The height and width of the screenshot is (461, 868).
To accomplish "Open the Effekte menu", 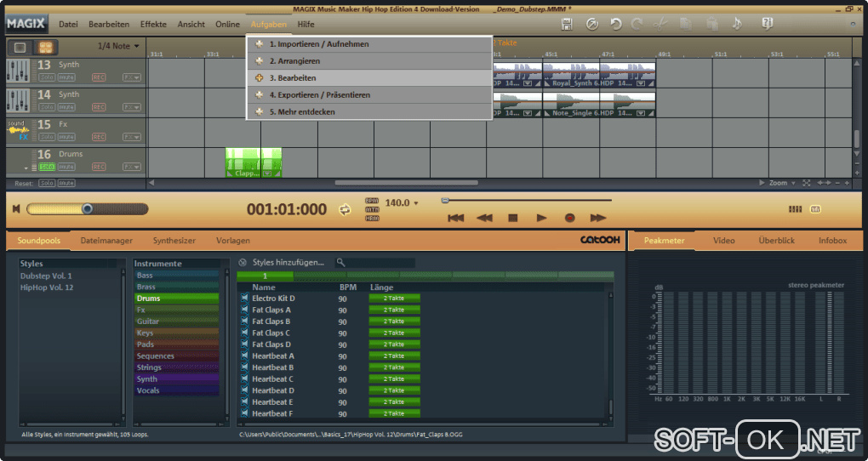I will [x=153, y=25].
